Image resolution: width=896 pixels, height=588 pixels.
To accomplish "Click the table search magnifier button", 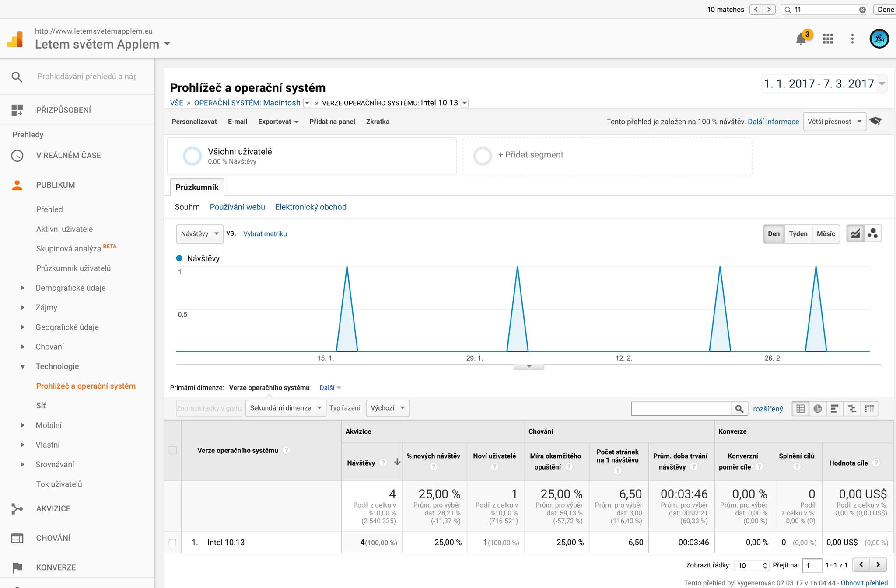I will click(739, 409).
